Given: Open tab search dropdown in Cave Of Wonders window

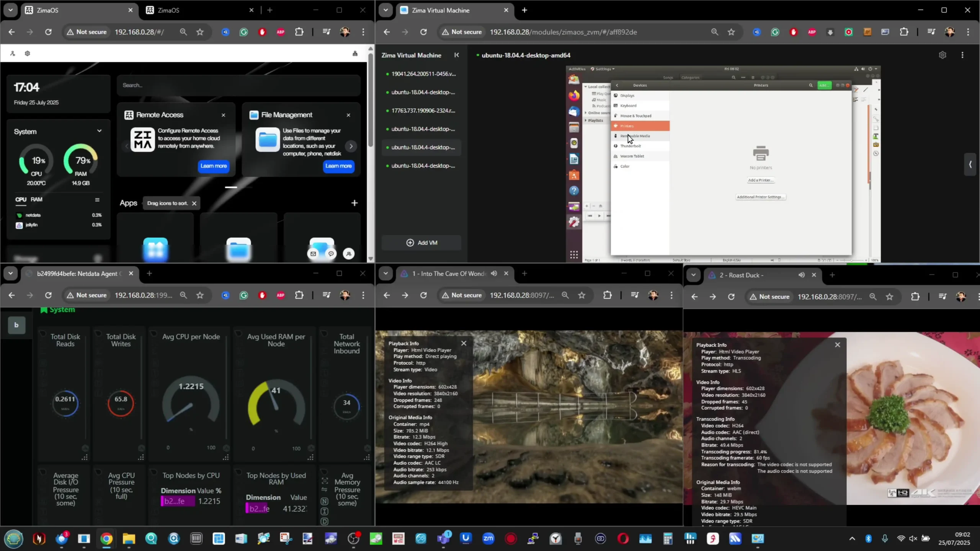Looking at the screenshot, I should coord(386,274).
